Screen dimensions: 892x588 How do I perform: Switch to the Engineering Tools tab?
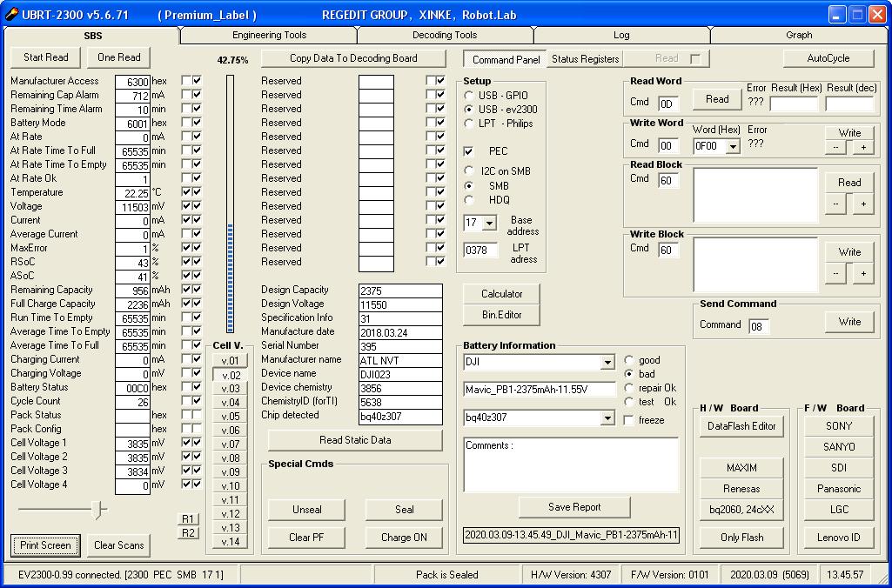coord(269,36)
